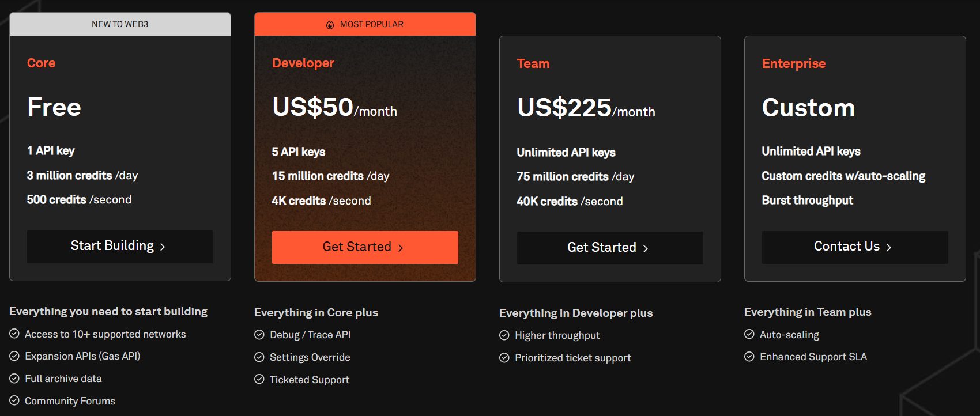Select the Enterprise plan title
Image resolution: width=980 pixels, height=416 pixels.
[794, 63]
